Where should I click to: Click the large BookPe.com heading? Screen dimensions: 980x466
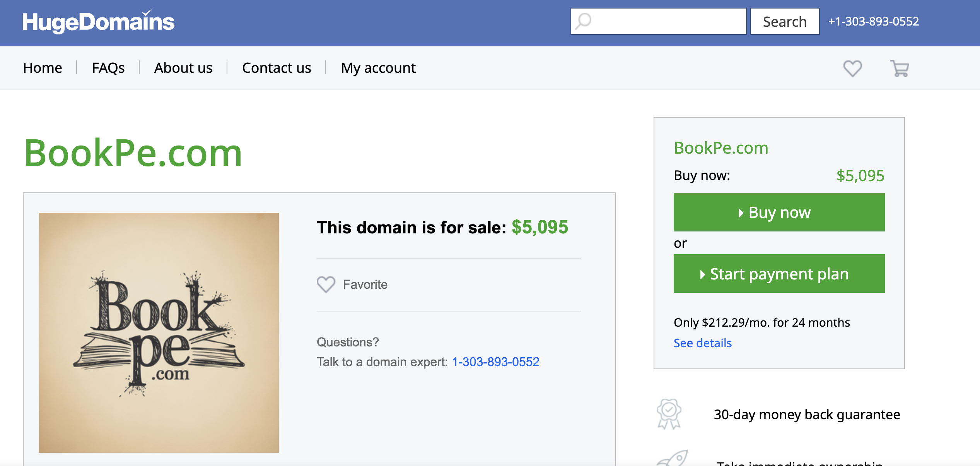click(133, 153)
